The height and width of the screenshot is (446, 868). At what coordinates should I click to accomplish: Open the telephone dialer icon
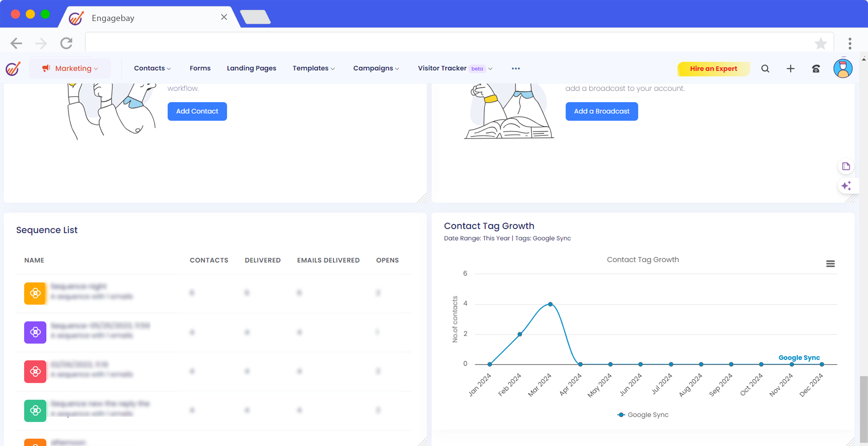pos(816,69)
